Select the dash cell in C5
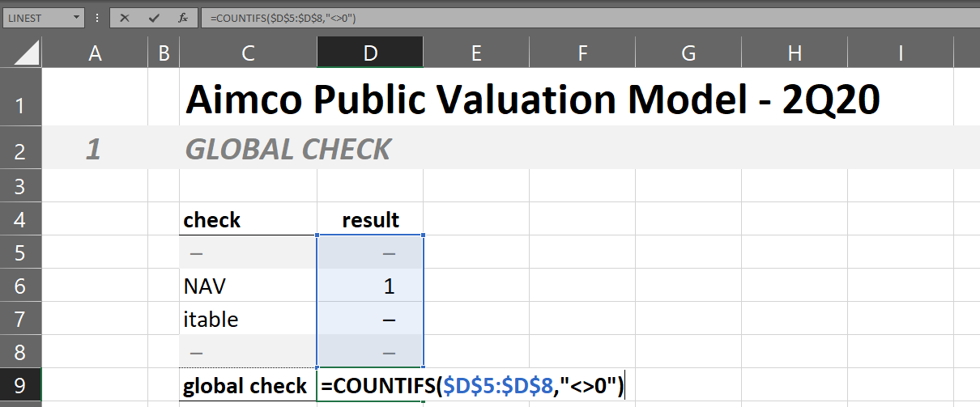The width and height of the screenshot is (980, 407). click(248, 252)
